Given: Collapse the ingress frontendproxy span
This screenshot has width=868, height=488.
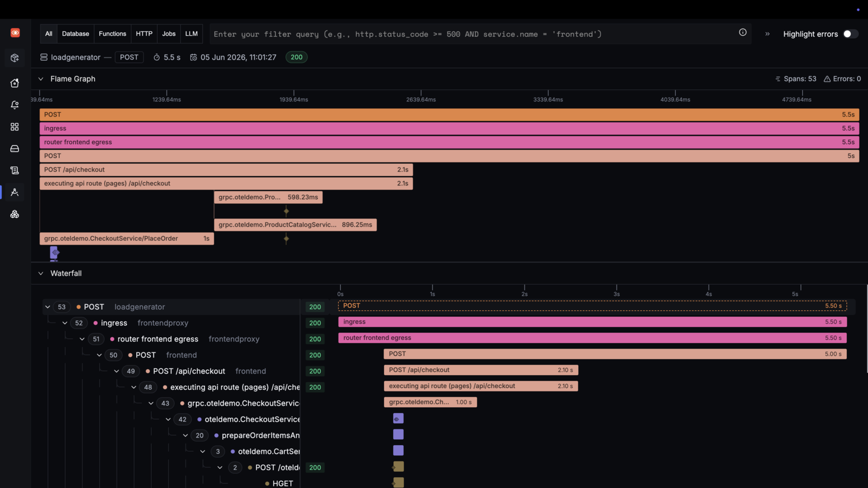Looking at the screenshot, I should (65, 323).
